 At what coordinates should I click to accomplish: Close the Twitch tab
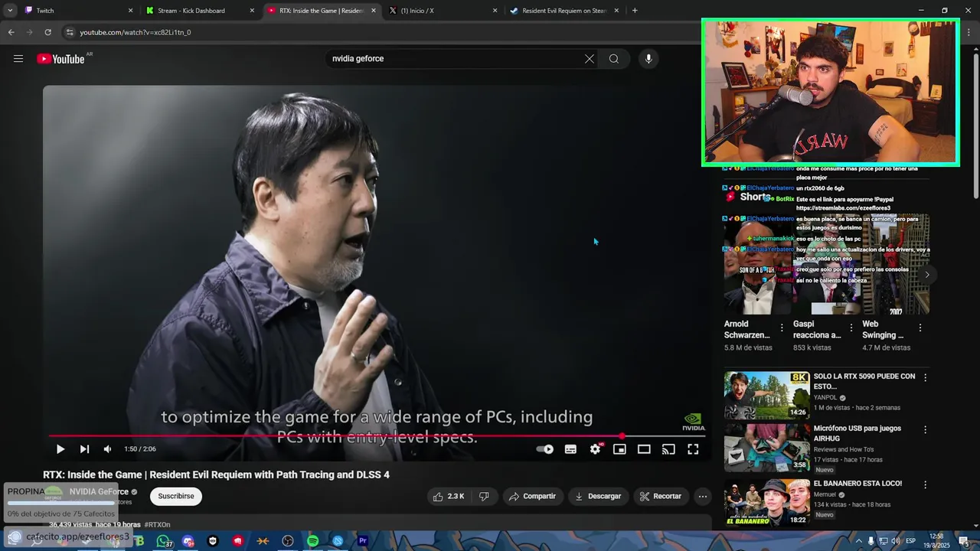click(130, 11)
